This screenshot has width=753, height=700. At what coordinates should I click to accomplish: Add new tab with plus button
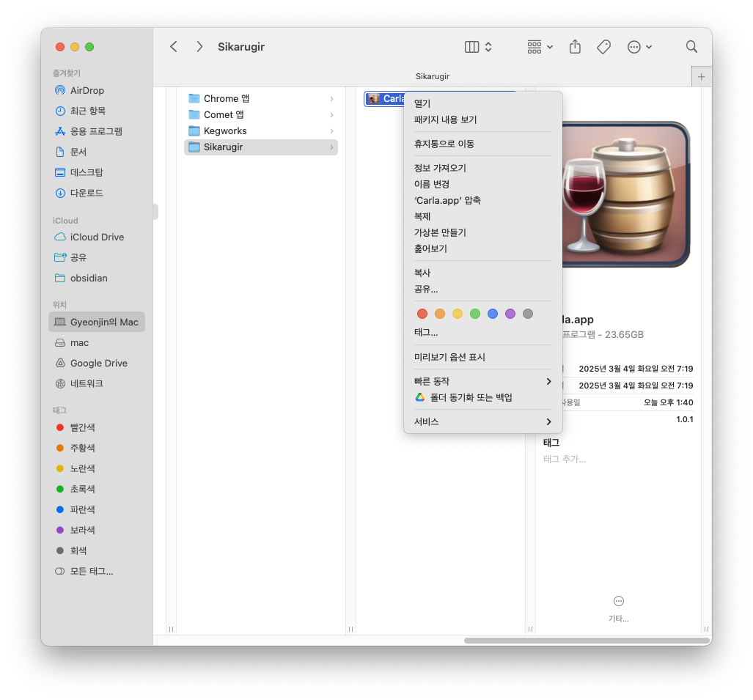pos(701,77)
